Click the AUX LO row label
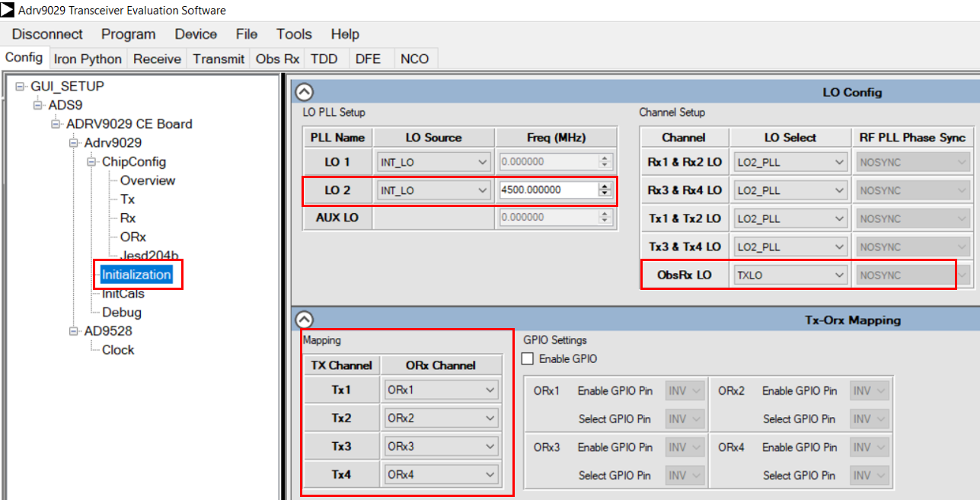The width and height of the screenshot is (980, 500). point(337,218)
